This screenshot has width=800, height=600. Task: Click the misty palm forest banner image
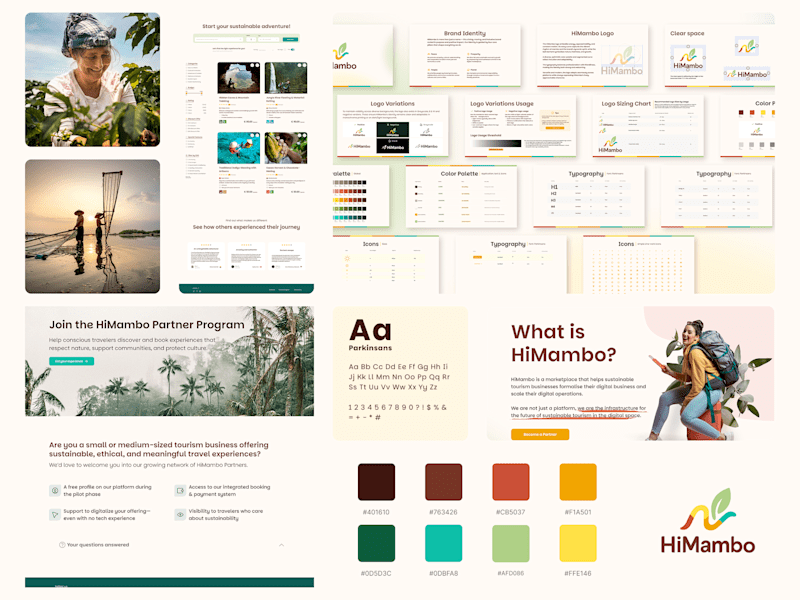point(169,361)
